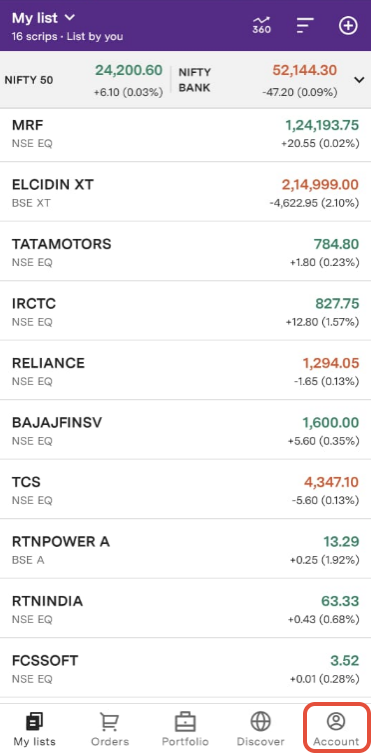Select the TCS stock row
The width and height of the screenshot is (371, 754).
point(186,490)
